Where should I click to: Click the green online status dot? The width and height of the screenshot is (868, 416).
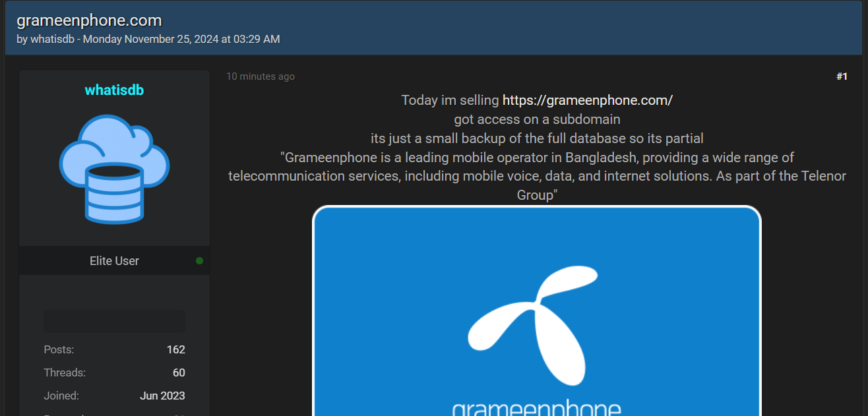click(199, 261)
